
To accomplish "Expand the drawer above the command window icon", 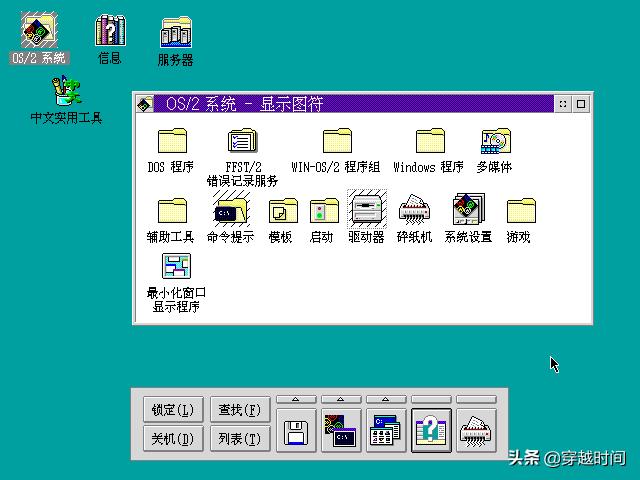I will click(x=341, y=399).
